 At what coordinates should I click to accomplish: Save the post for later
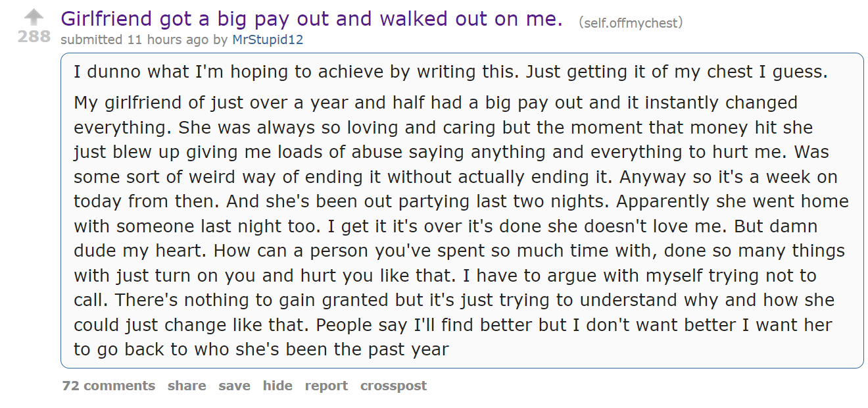[235, 386]
